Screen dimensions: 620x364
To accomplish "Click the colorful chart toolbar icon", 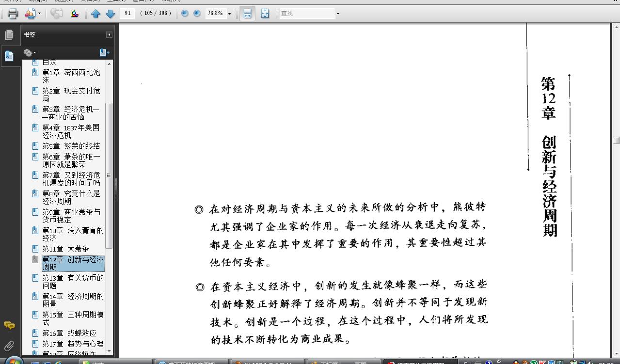I will 74,14.
